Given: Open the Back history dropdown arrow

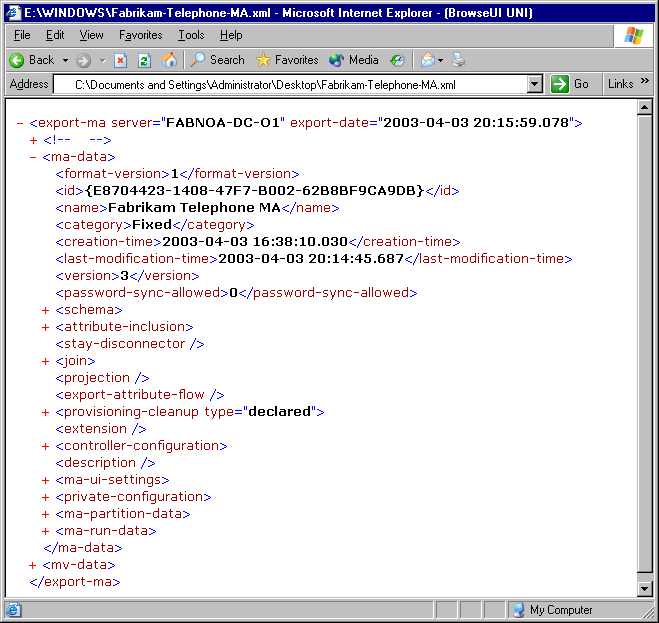Looking at the screenshot, I should tap(66, 61).
